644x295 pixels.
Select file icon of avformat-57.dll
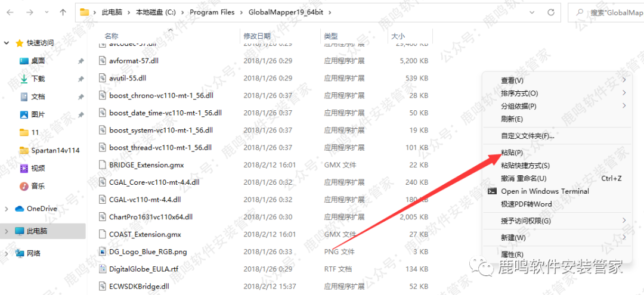pos(103,61)
